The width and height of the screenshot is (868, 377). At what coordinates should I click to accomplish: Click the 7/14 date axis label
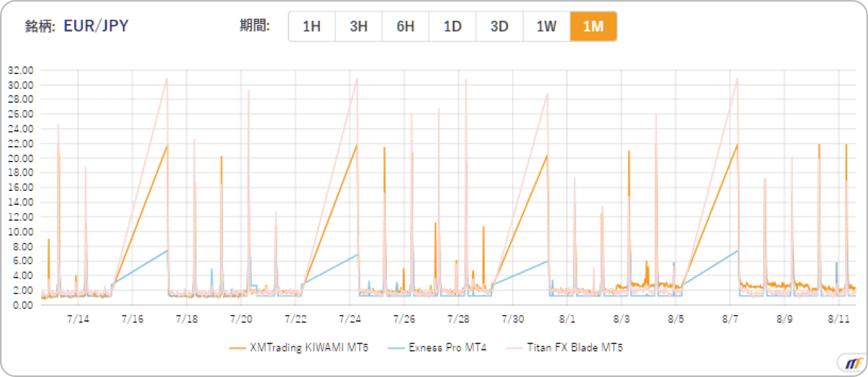tap(78, 318)
